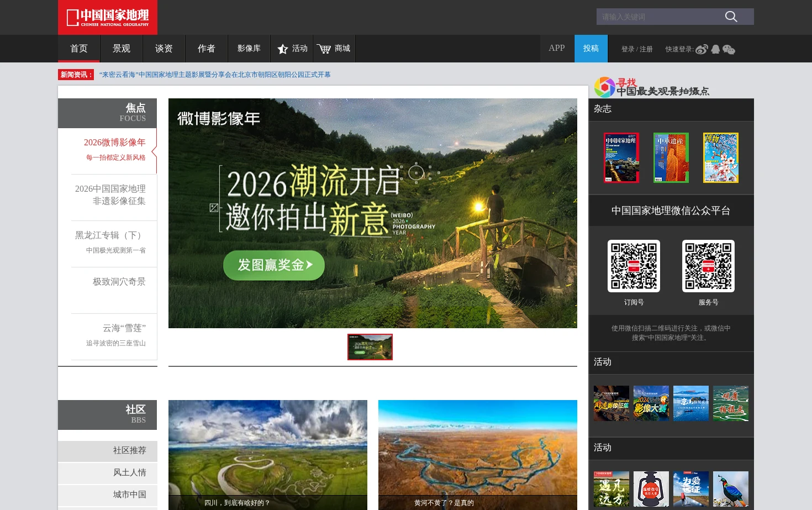Screen dimensions: 812x510
Task: Log in with the Weibo icon
Action: (702, 49)
